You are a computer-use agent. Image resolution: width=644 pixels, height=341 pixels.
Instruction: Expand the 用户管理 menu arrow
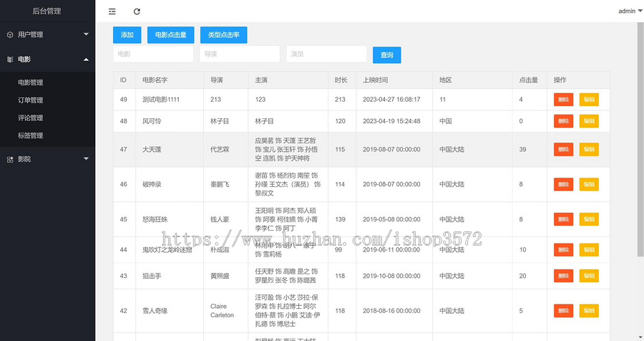point(86,34)
